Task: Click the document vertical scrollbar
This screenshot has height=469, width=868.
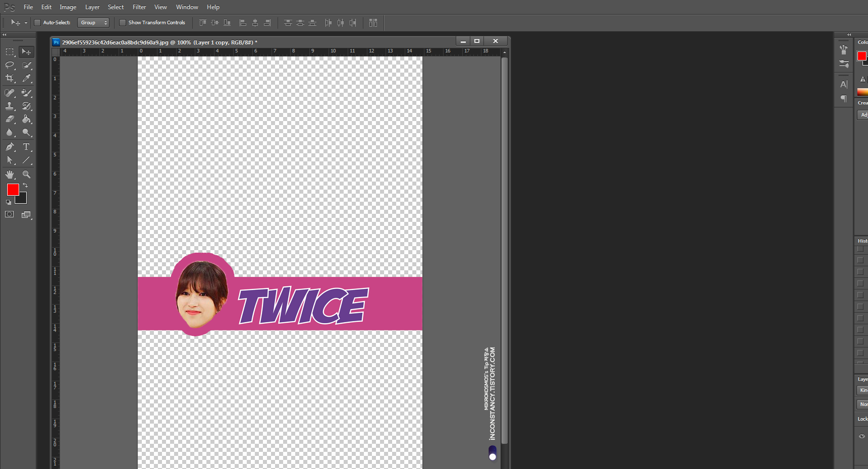Action: (505, 251)
